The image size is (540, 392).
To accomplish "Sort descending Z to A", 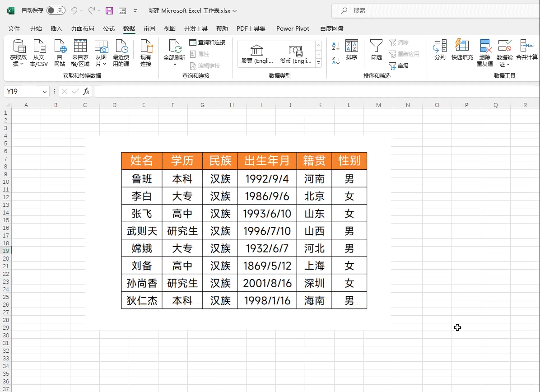I will tap(336, 61).
